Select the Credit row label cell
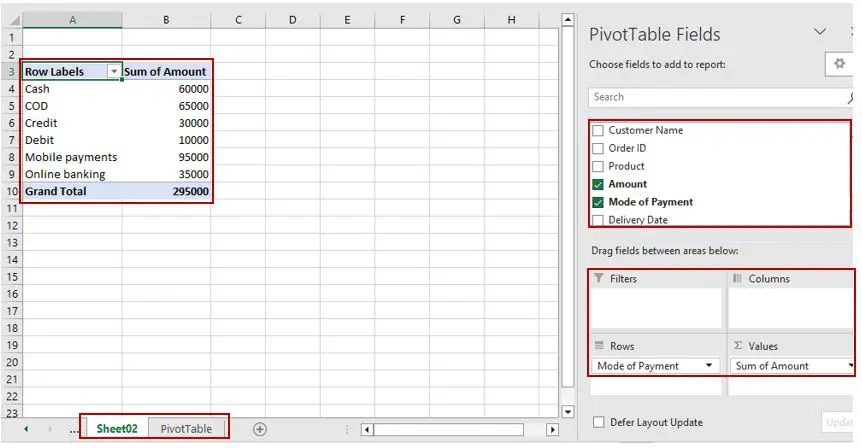The height and width of the screenshot is (448, 862). 72,123
